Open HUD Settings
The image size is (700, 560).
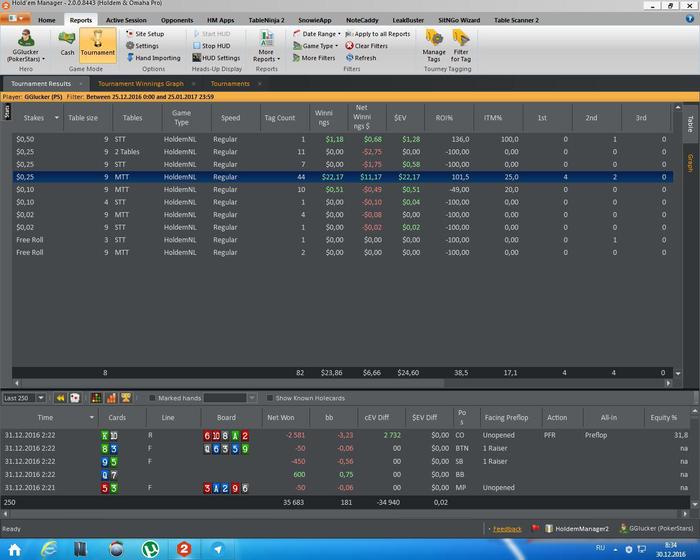click(x=216, y=58)
